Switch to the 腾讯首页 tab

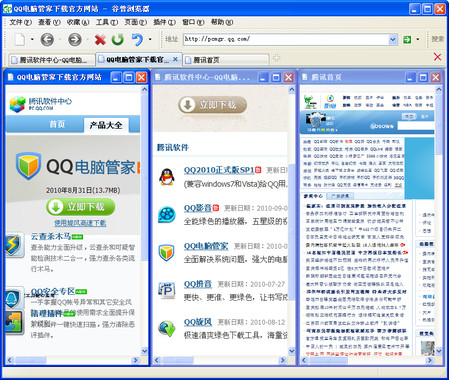pos(226,60)
